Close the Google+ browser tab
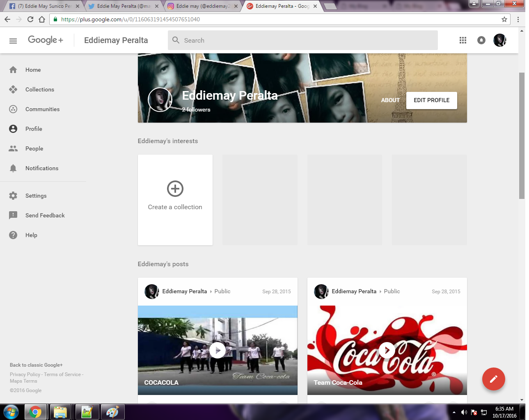Image resolution: width=529 pixels, height=420 pixels. click(x=315, y=6)
